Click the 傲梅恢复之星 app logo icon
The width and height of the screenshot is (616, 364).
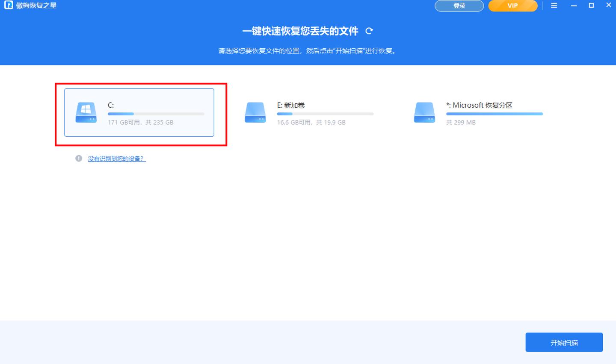pos(8,6)
